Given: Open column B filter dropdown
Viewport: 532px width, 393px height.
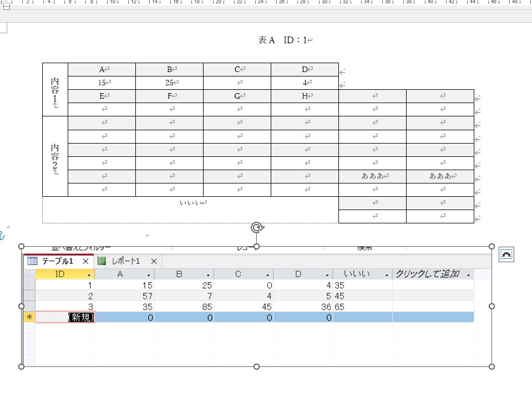Looking at the screenshot, I should coord(207,274).
